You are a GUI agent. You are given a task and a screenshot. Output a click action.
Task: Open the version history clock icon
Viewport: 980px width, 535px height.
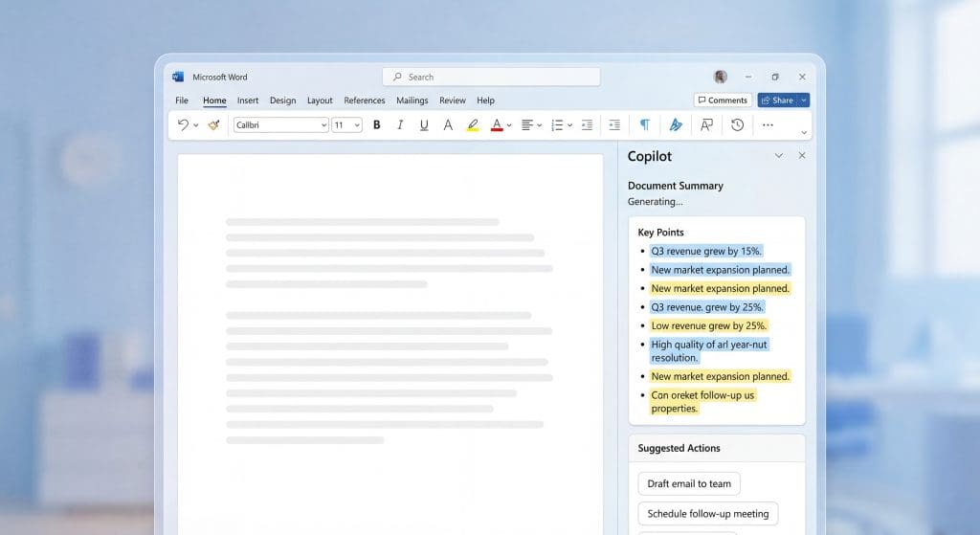click(737, 124)
